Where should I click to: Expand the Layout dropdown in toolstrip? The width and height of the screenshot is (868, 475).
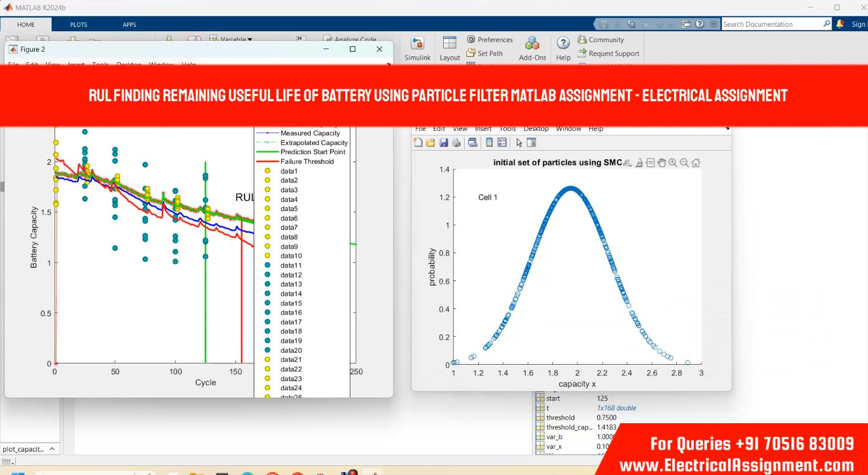point(449,48)
